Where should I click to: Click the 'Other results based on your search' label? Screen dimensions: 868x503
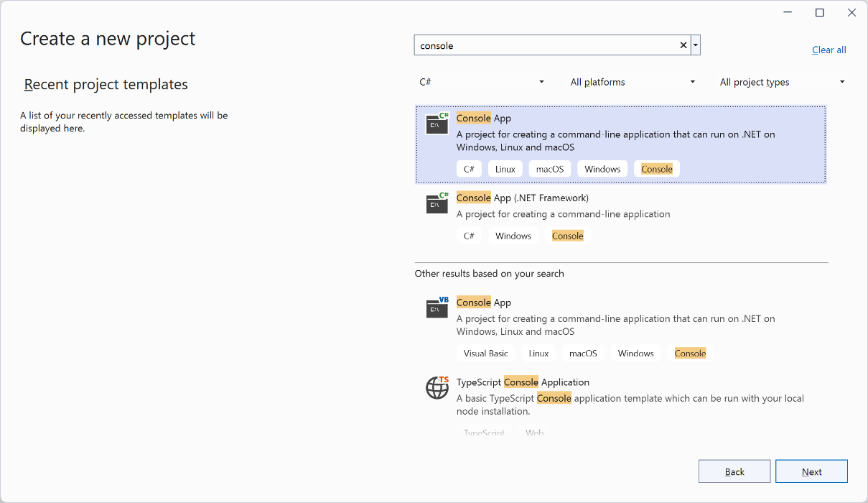click(x=490, y=273)
